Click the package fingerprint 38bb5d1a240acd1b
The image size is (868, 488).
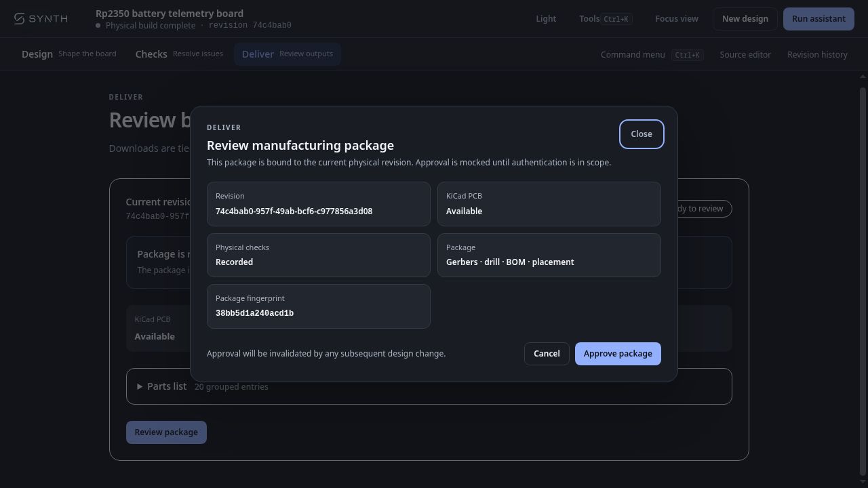pyautogui.click(x=254, y=313)
